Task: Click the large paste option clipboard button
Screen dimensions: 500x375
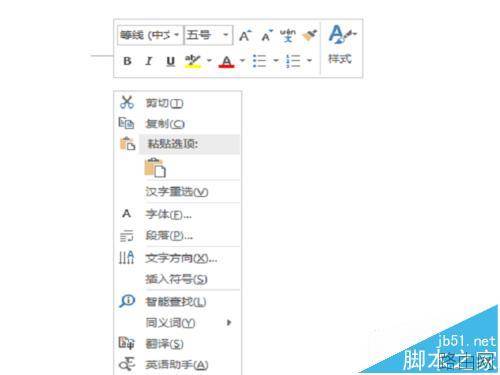Action: coord(155,168)
